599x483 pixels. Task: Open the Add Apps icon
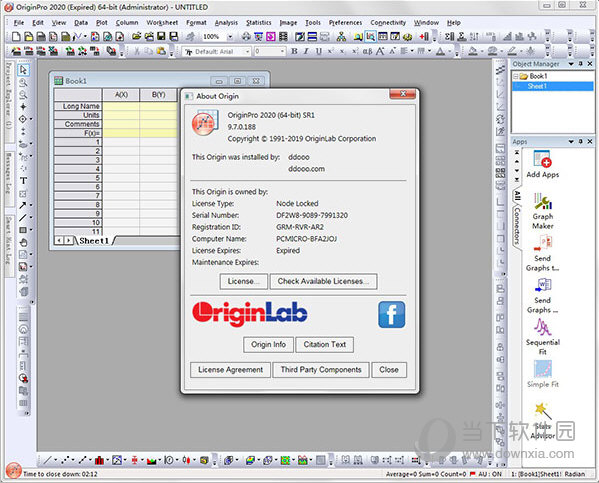542,165
